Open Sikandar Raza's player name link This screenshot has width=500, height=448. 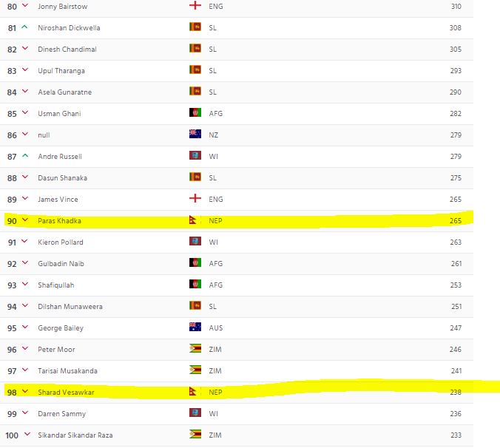(75, 435)
